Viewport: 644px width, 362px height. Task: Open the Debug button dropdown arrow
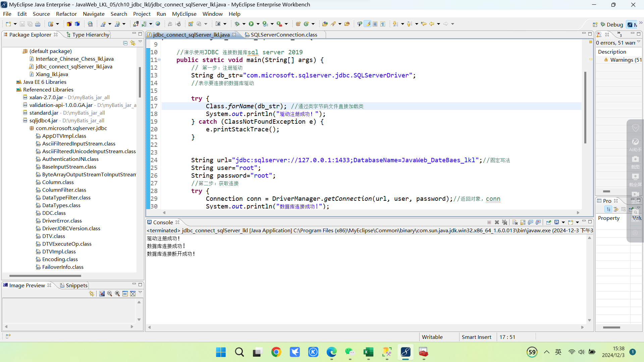coord(244,24)
